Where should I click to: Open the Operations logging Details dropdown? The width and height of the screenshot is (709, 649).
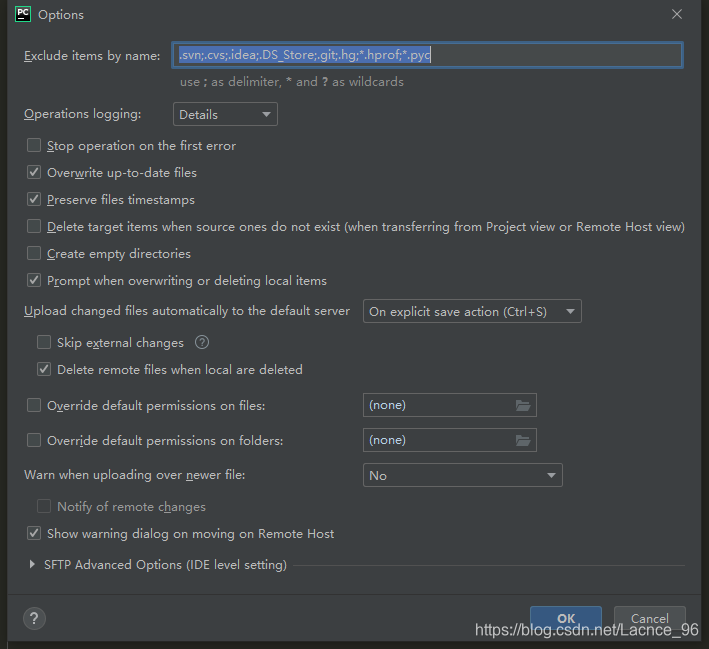pos(225,114)
